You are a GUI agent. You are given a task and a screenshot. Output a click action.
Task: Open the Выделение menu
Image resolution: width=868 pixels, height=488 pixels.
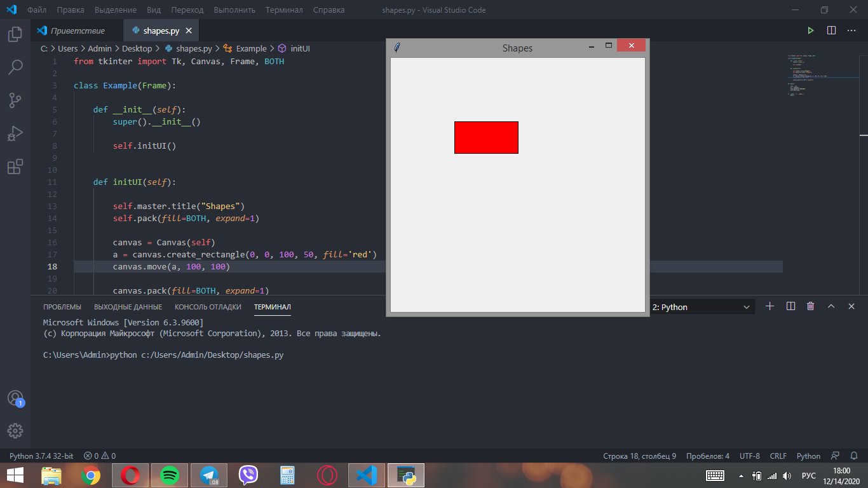(x=116, y=10)
